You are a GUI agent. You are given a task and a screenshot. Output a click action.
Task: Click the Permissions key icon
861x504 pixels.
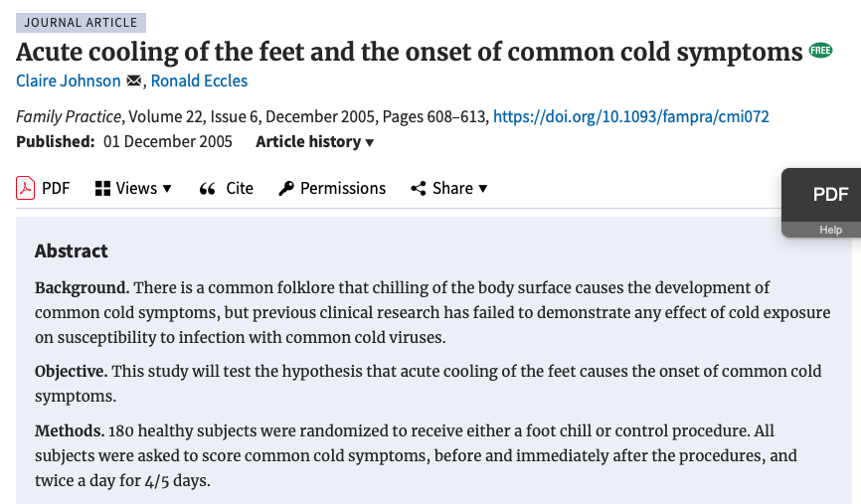pyautogui.click(x=286, y=188)
